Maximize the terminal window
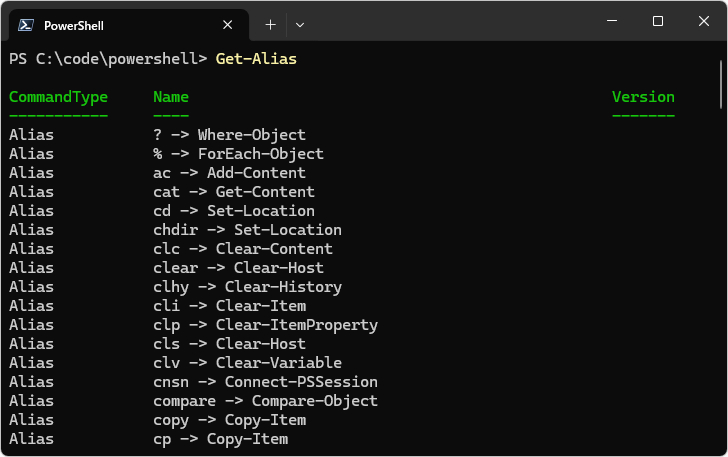Screen dimensions: 728x457 pyautogui.click(x=657, y=21)
